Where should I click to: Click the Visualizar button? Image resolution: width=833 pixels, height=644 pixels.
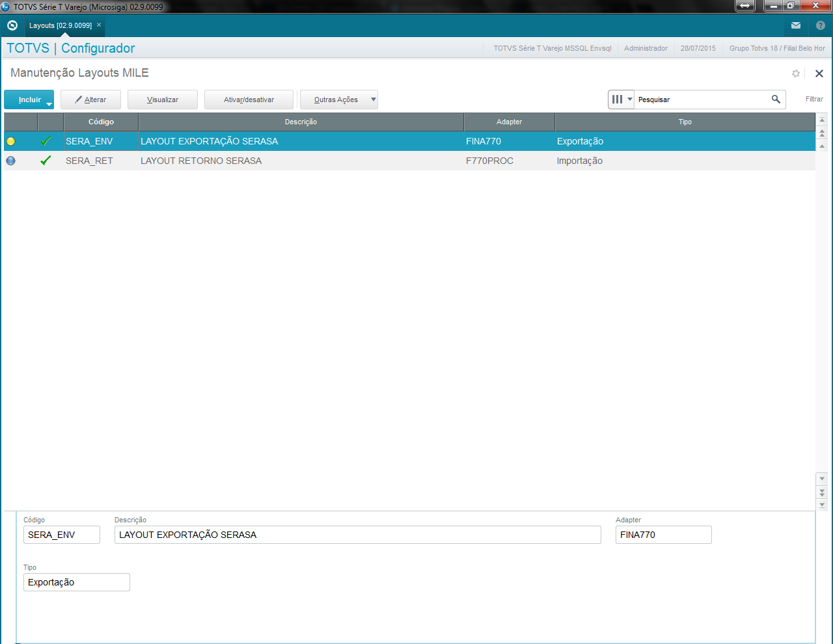click(163, 100)
